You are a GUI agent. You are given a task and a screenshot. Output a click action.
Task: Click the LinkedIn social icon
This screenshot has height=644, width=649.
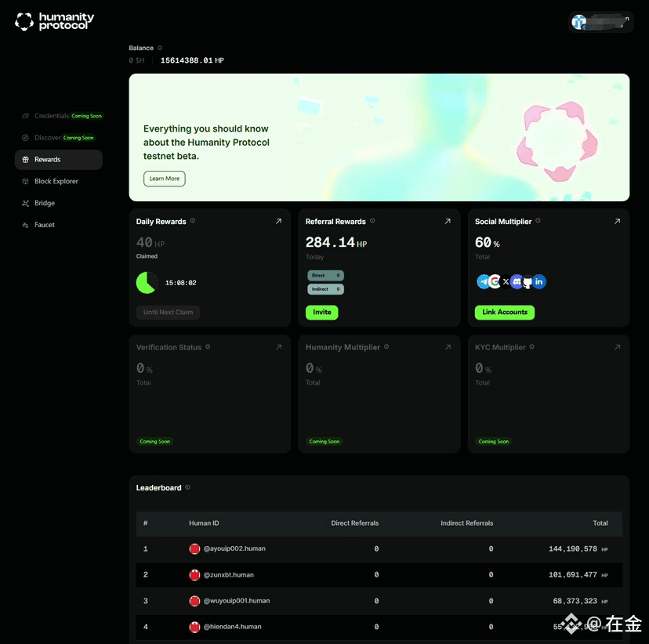(539, 282)
